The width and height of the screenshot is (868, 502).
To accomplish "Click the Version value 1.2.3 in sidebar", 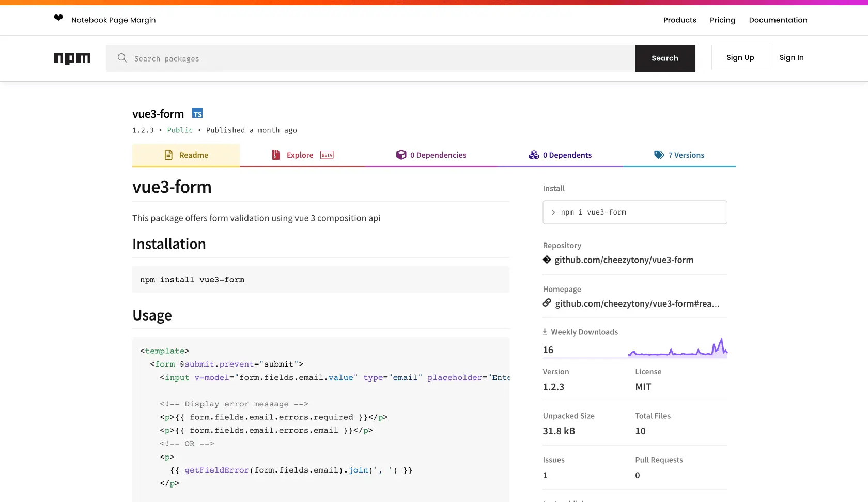I will click(x=553, y=387).
